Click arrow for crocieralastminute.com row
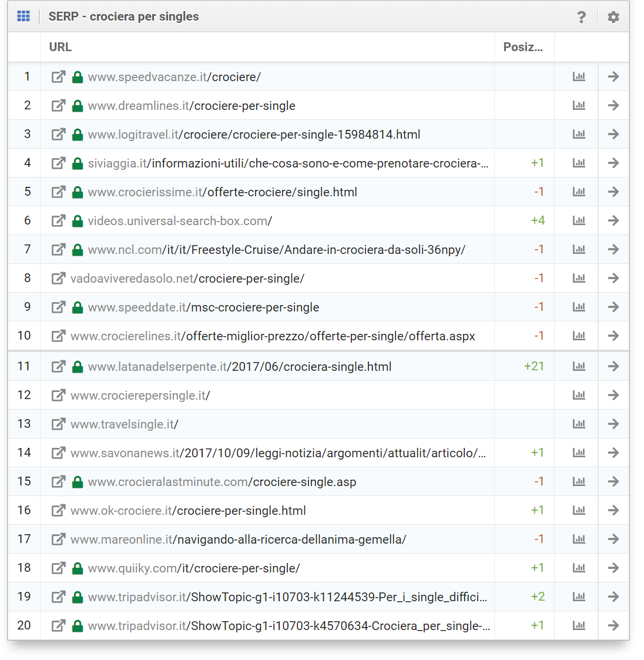644x660 pixels. pos(613,481)
